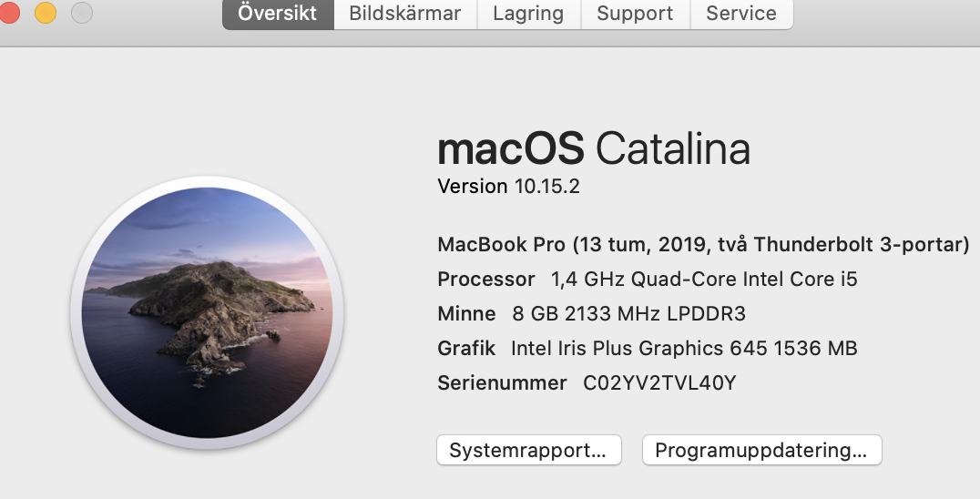Click the greyed-out zoom window button
This screenshot has width=980, height=499.
82,13
